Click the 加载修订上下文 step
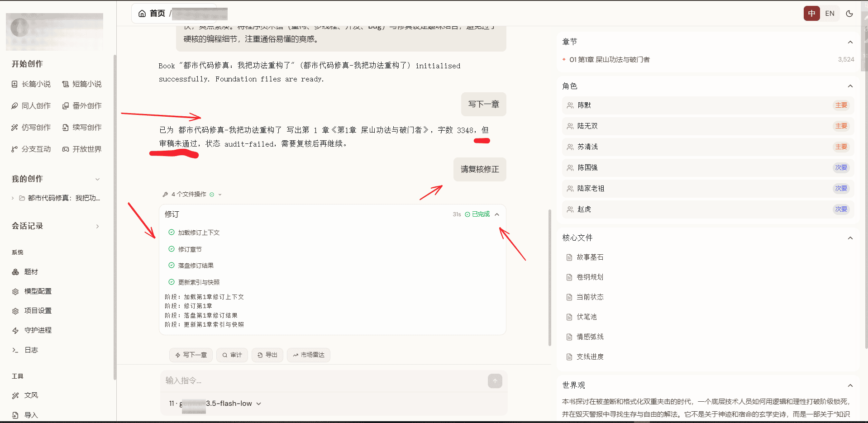The height and width of the screenshot is (423, 868). pos(194,233)
